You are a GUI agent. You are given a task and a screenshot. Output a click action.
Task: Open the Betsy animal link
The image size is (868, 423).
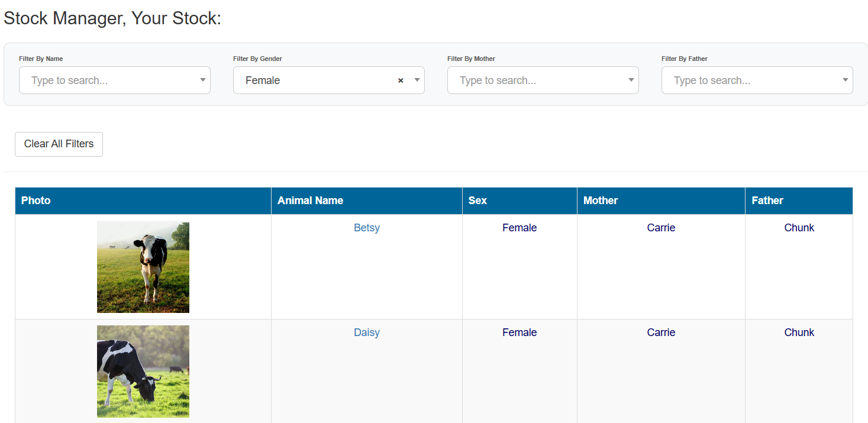pos(367,228)
